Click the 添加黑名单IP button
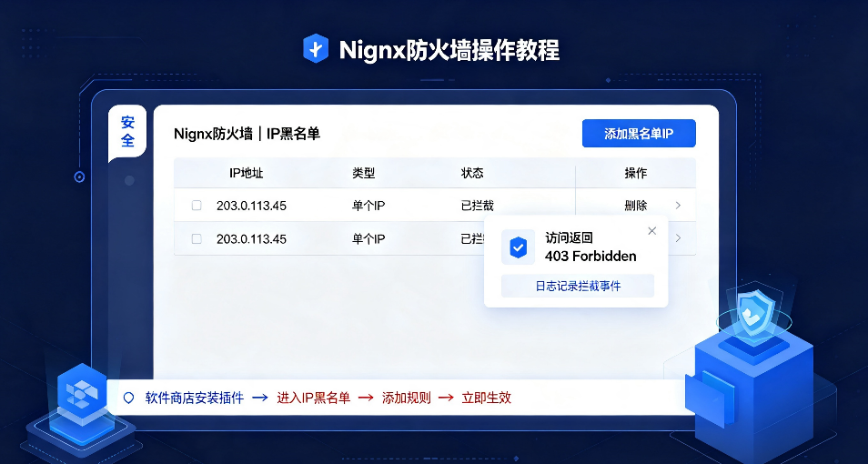 point(639,134)
